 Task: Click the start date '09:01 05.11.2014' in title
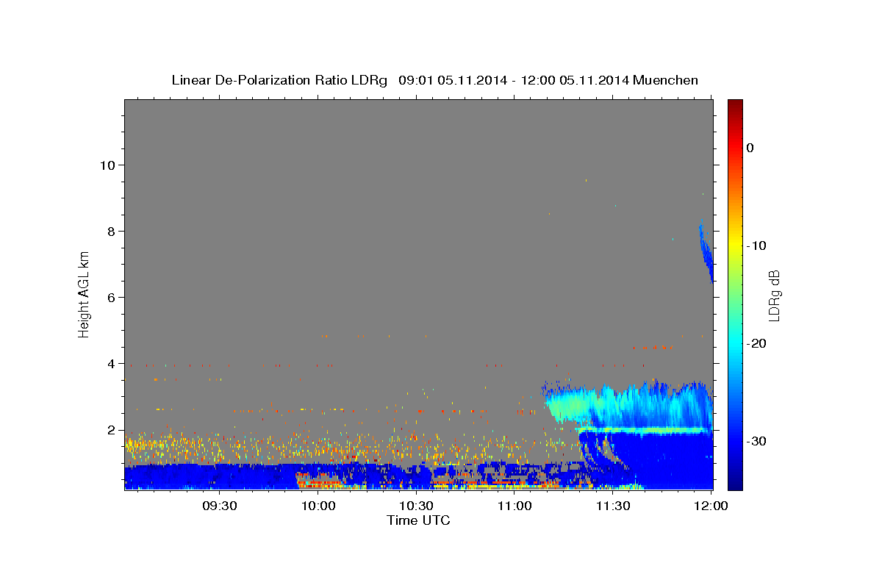pyautogui.click(x=452, y=80)
